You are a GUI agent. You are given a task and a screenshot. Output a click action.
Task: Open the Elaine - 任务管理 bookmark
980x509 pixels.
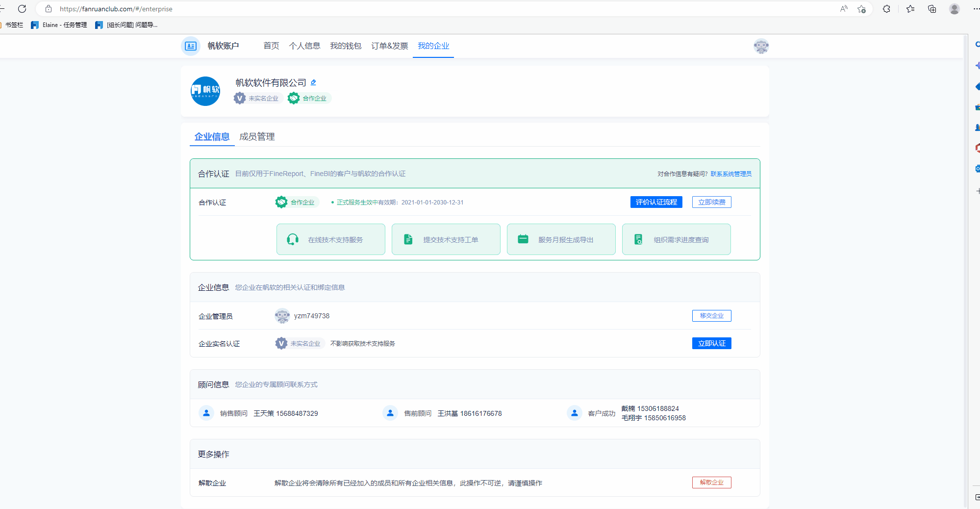click(59, 25)
